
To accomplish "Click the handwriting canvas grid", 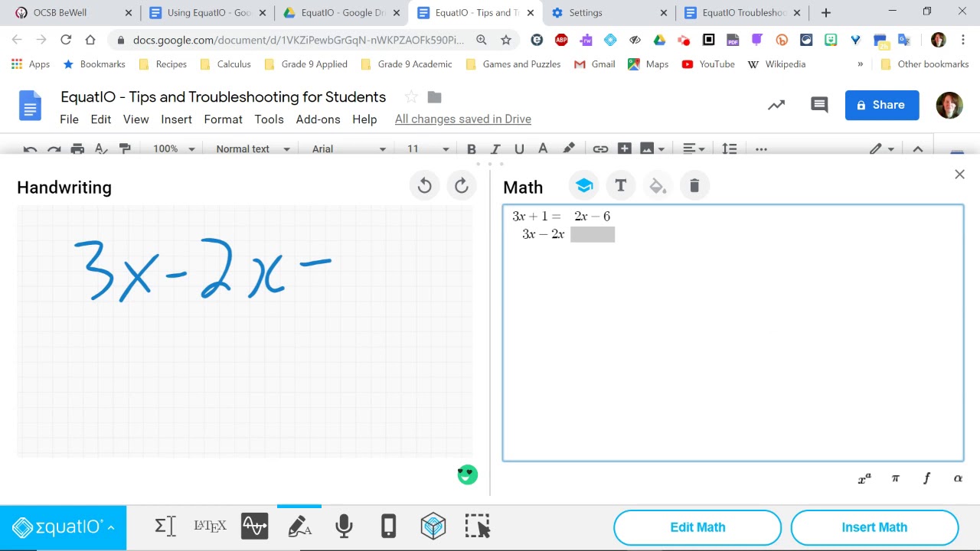I will (245, 331).
